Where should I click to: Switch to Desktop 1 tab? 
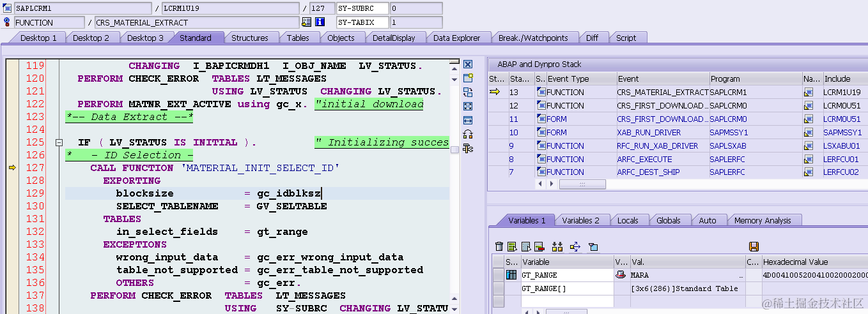pos(38,38)
